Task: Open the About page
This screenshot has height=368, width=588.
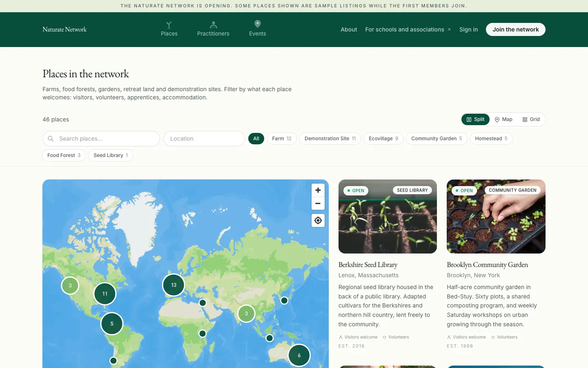Action: 349,29
